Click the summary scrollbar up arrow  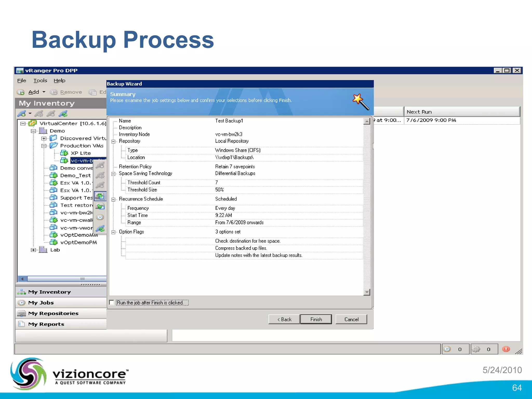point(367,121)
